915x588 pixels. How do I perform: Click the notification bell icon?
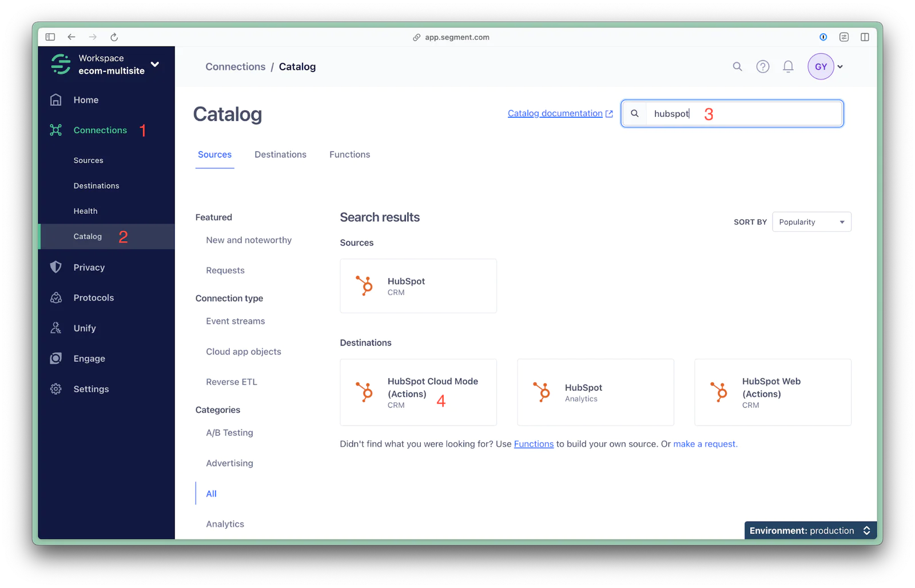[x=787, y=67]
